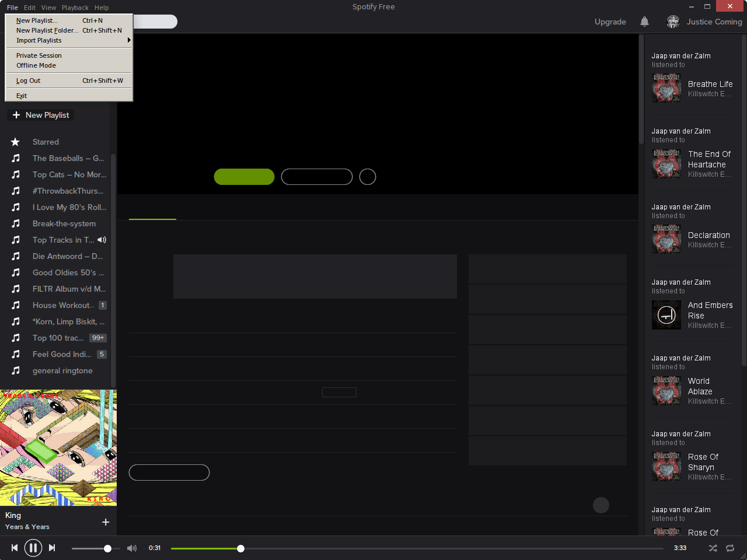747x560 pixels.
Task: Turn on Offline Mode in File menu
Action: (x=36, y=65)
